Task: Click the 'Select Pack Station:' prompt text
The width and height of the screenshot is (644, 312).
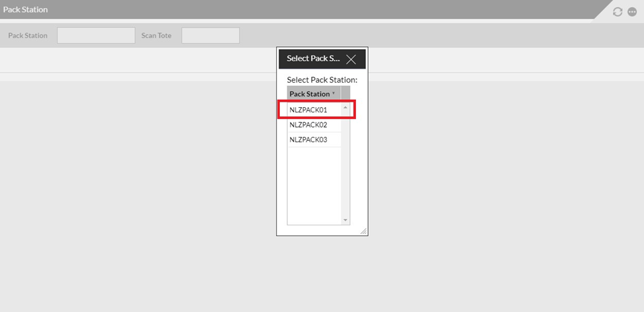Action: point(322,79)
